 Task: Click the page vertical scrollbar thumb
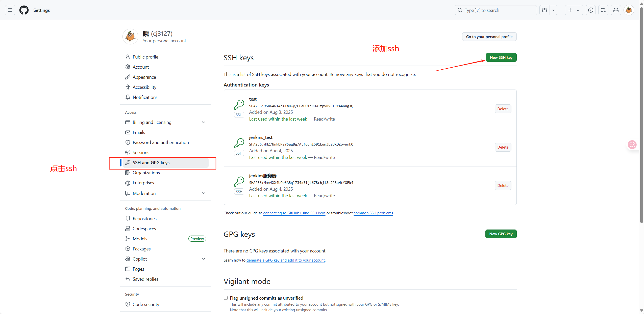pos(641,115)
